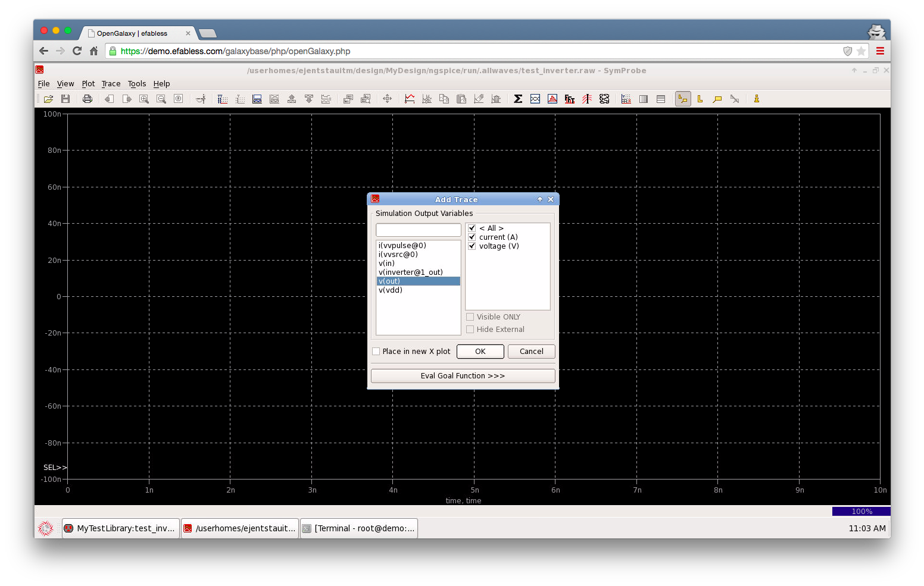The height and width of the screenshot is (586, 924).
Task: Click the taskbar launcher gear icon
Action: click(46, 528)
